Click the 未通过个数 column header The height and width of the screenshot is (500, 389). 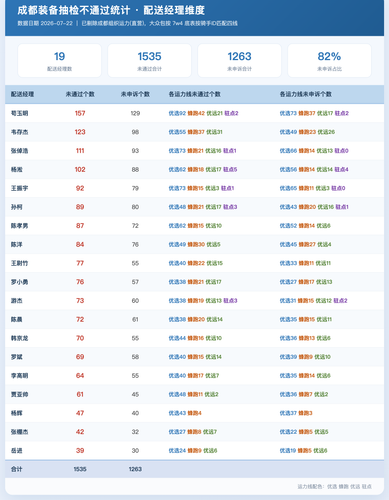coord(80,94)
